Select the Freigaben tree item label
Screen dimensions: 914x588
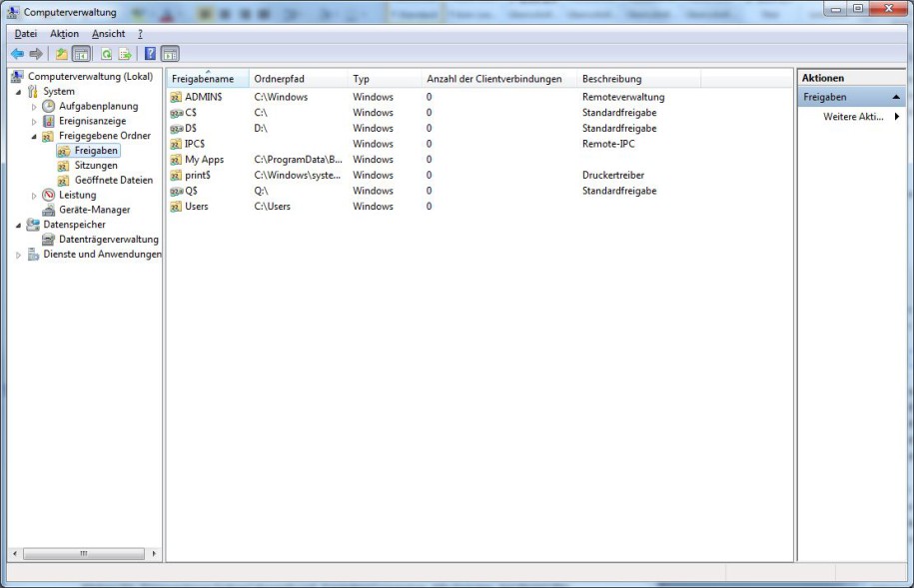click(x=96, y=151)
